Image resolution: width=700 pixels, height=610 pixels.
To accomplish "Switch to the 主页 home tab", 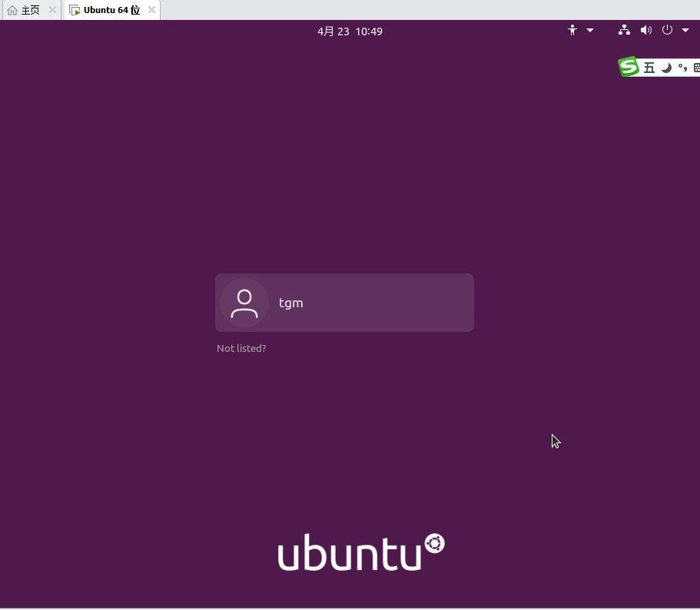I will (x=31, y=10).
